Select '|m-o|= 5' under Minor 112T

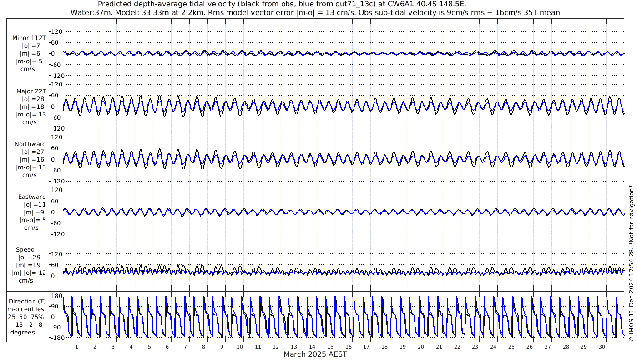point(30,61)
